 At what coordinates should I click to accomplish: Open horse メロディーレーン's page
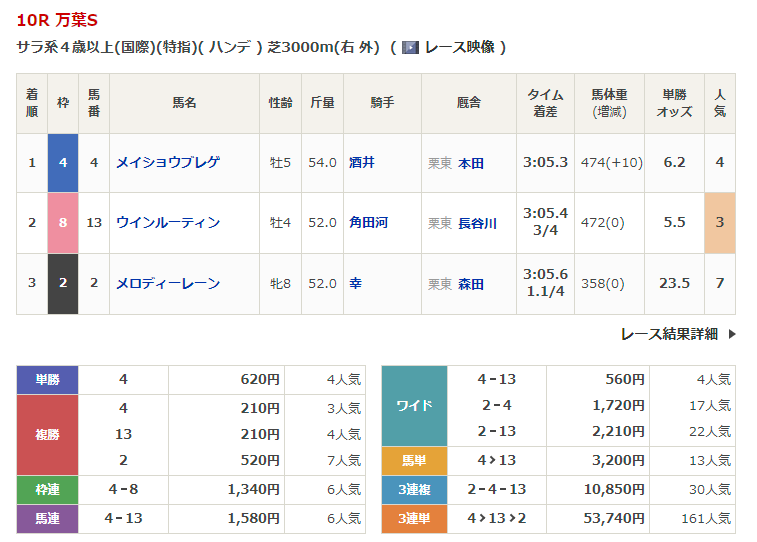167,284
